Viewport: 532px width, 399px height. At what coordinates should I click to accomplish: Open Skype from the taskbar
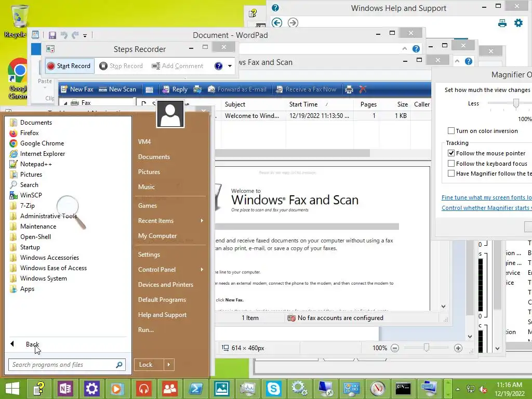coord(273,389)
